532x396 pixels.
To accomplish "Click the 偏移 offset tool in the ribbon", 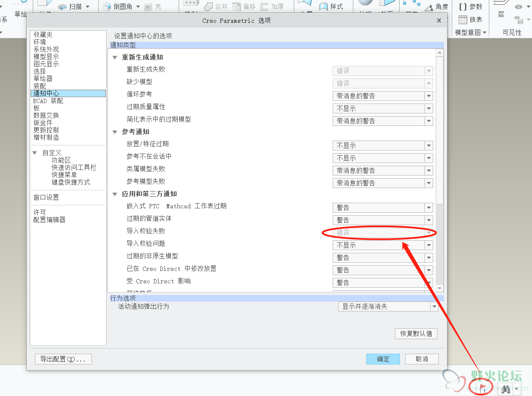I will pos(243,6).
